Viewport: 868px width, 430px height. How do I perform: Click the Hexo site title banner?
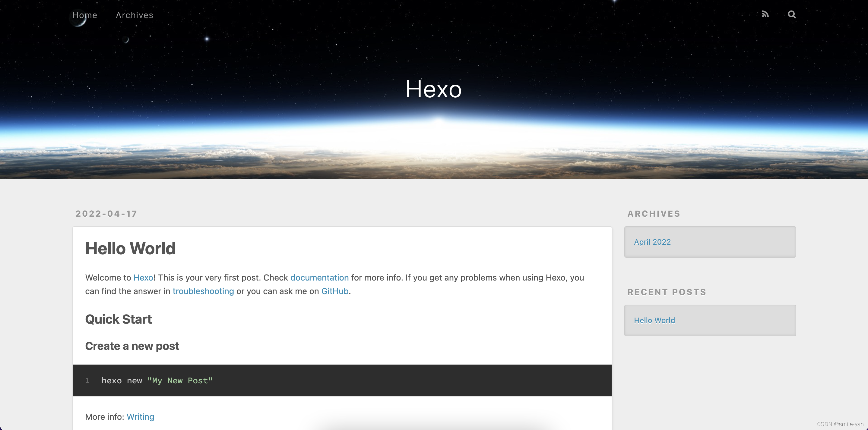[434, 89]
